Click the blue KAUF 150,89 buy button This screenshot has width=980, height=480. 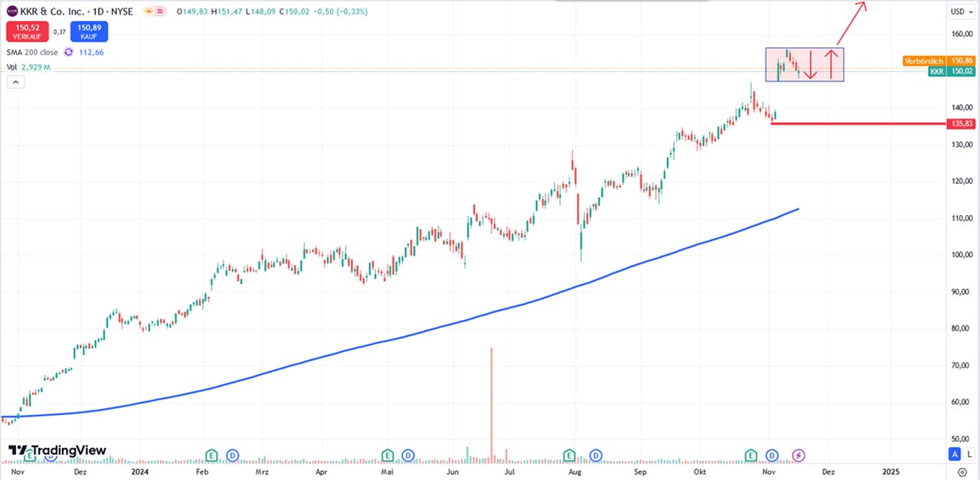point(89,31)
